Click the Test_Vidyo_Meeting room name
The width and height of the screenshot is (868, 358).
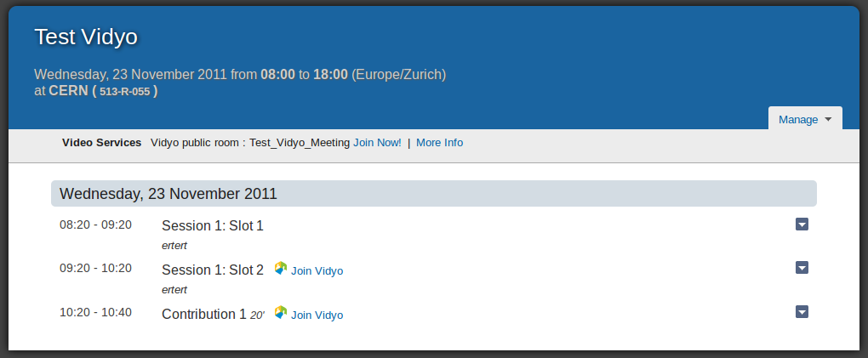(300, 143)
